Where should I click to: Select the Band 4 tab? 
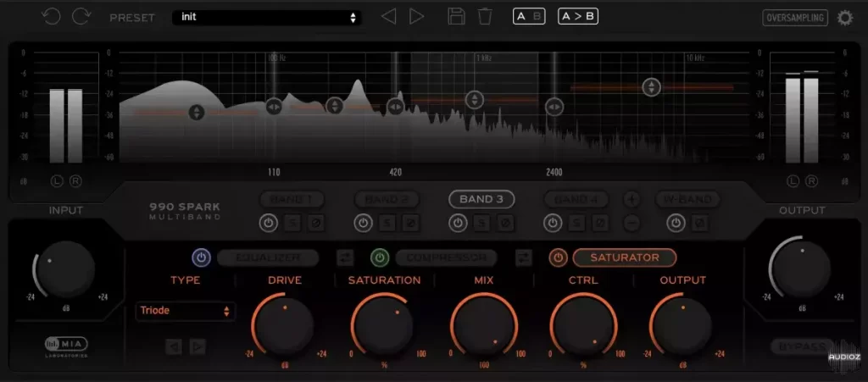(x=576, y=200)
